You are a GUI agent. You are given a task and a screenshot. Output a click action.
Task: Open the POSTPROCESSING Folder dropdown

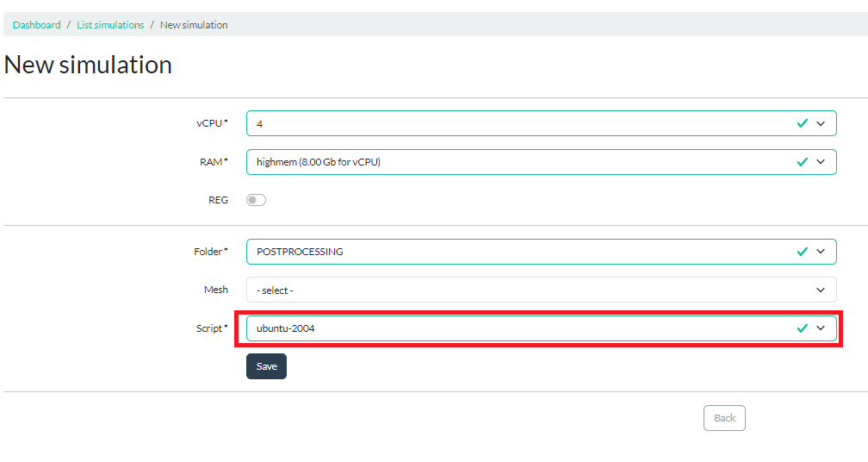click(x=542, y=252)
